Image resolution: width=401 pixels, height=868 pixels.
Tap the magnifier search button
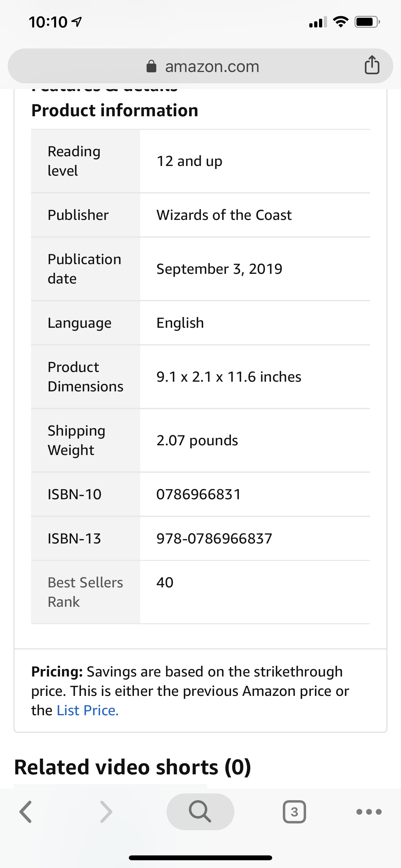coord(200,811)
